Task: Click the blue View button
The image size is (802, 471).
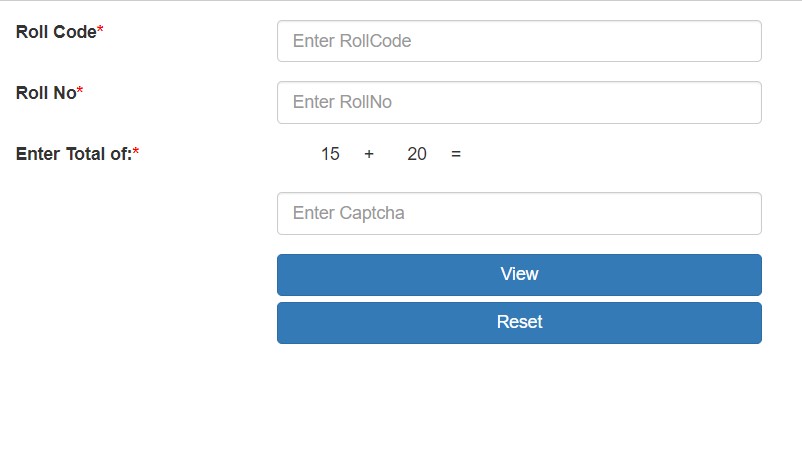Action: click(519, 275)
